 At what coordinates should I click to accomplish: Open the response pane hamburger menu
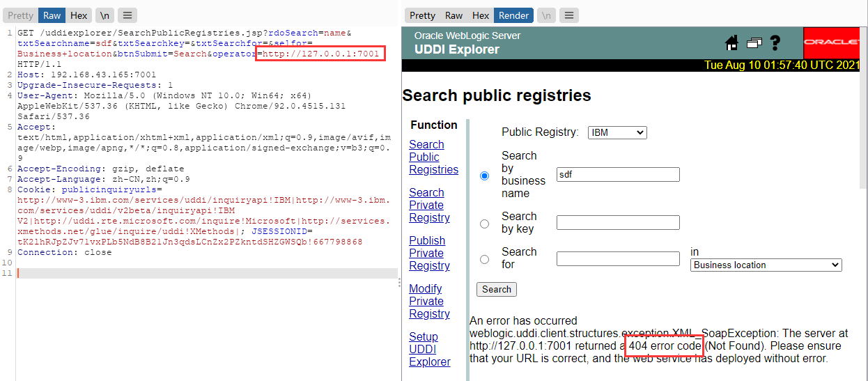click(x=569, y=15)
